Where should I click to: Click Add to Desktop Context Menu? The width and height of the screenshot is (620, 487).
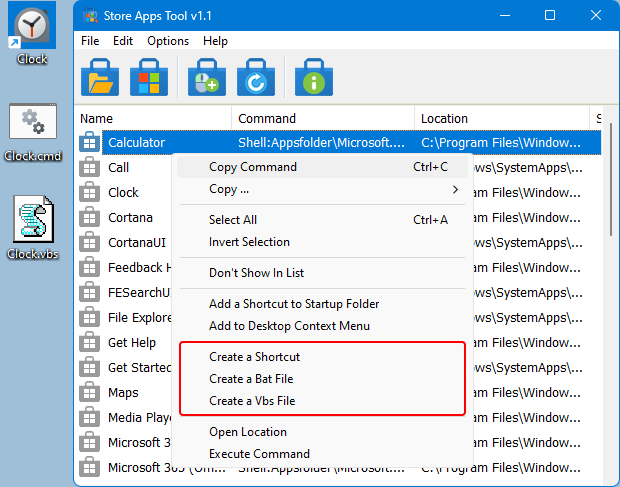pyautogui.click(x=289, y=326)
